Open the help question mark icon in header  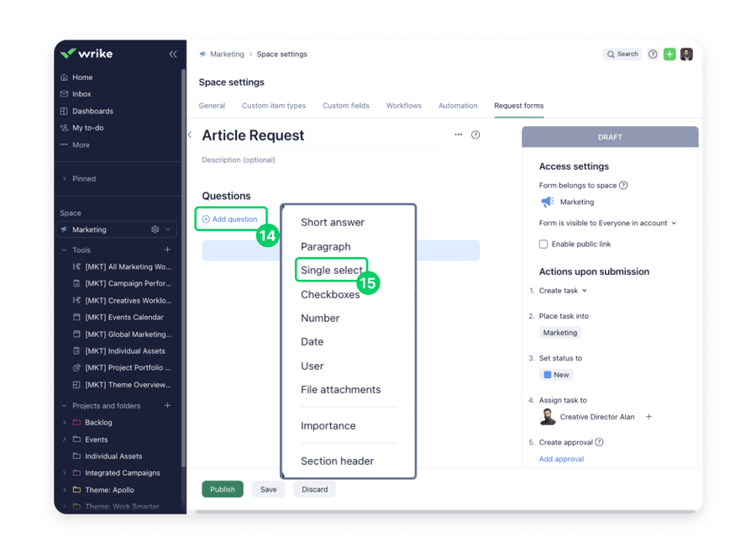653,54
